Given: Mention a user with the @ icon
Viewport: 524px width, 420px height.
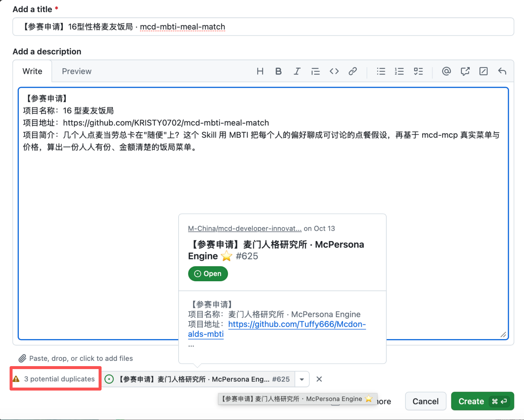Looking at the screenshot, I should tap(447, 71).
